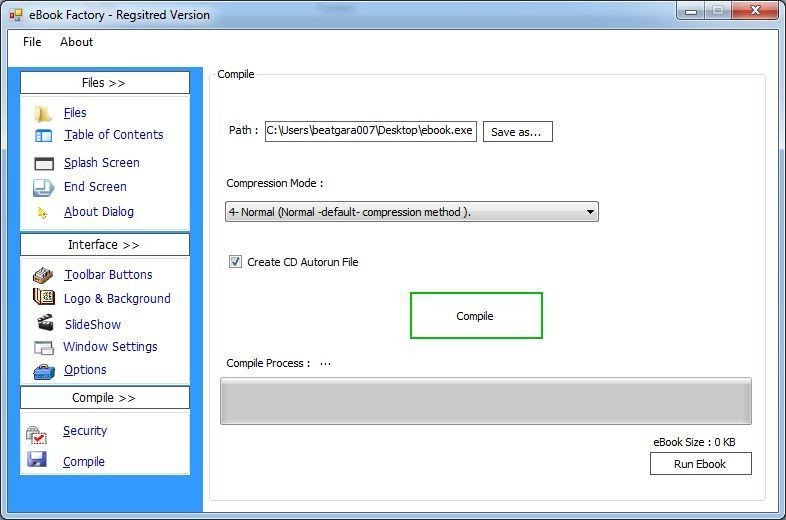Open About Dialog via its cursor icon
Screen dimensions: 786x520
(42, 213)
